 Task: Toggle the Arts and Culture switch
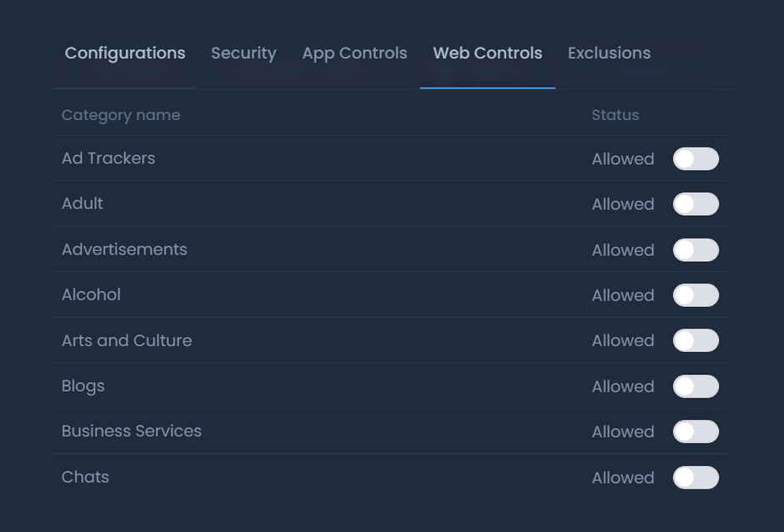696,340
